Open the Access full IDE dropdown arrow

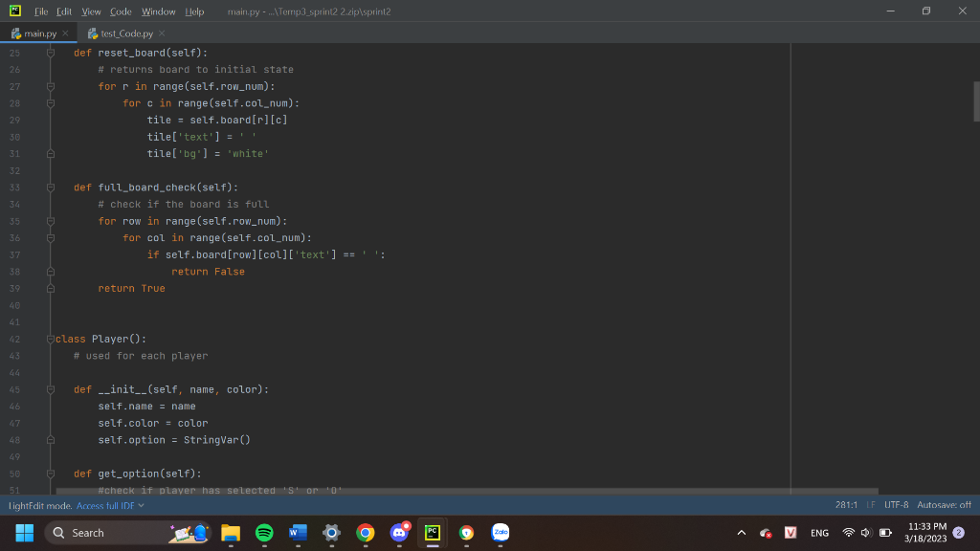[x=142, y=506]
